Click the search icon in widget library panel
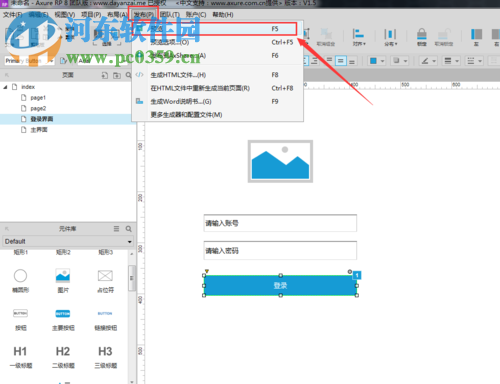The height and width of the screenshot is (384, 500). [129, 229]
